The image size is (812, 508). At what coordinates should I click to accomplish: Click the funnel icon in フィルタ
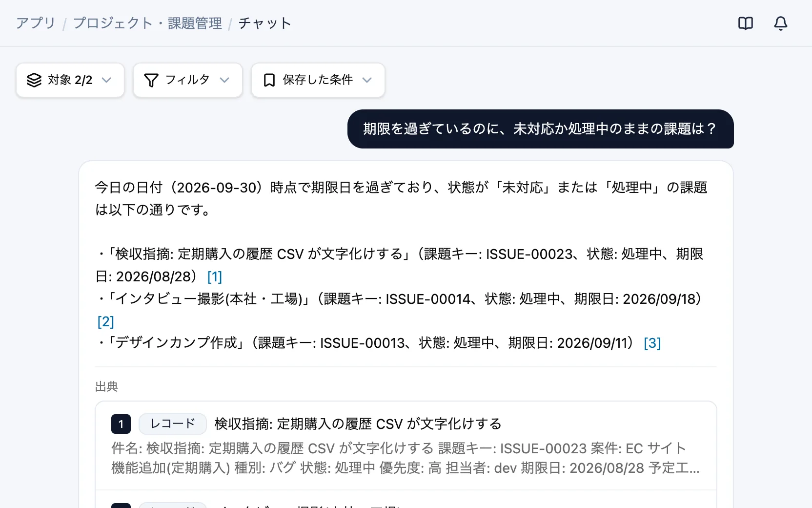(151, 80)
